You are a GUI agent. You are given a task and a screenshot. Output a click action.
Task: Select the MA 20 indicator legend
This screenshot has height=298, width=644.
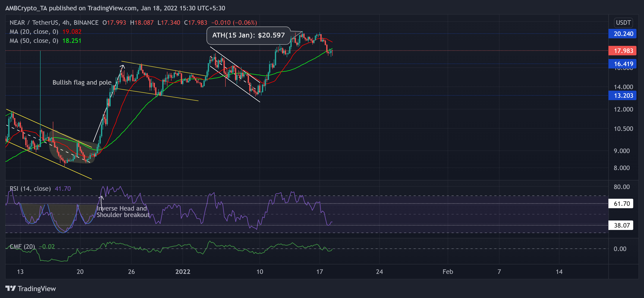click(x=34, y=32)
